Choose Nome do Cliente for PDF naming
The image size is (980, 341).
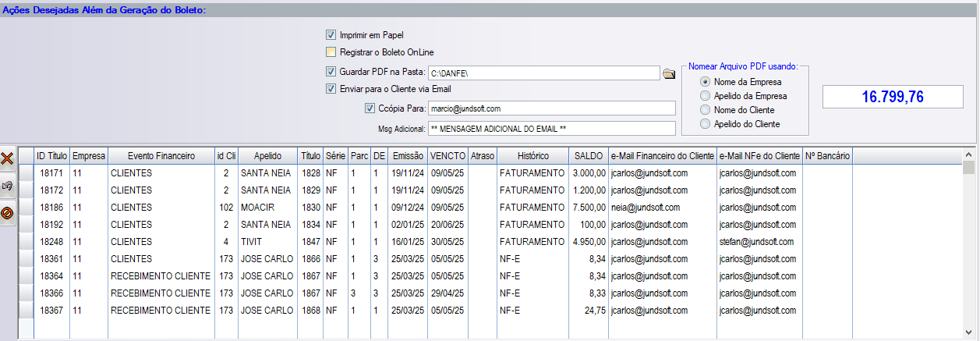pyautogui.click(x=706, y=110)
